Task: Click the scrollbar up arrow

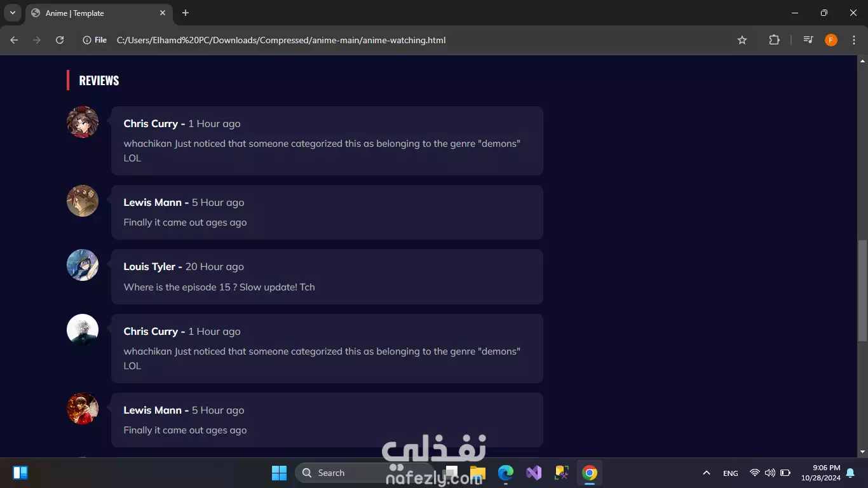Action: [x=862, y=61]
